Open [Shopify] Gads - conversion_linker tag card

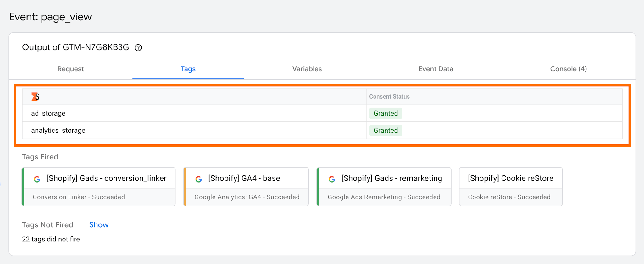(x=99, y=186)
